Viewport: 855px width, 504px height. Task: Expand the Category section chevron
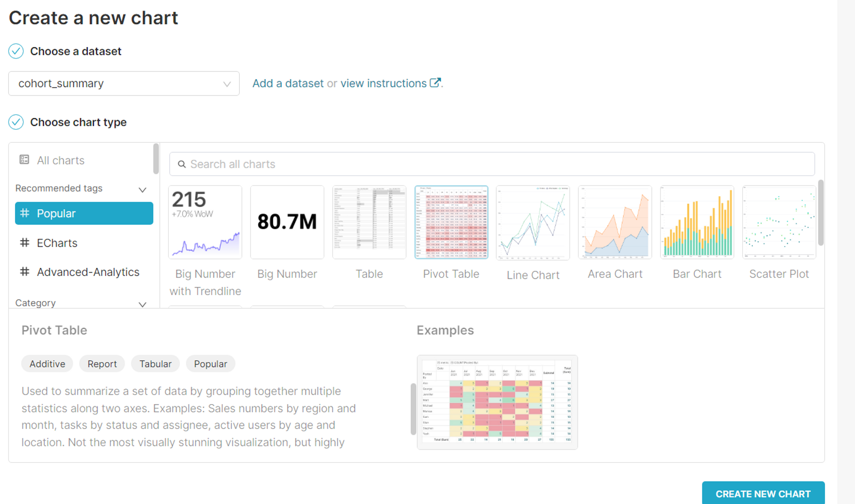(x=142, y=304)
